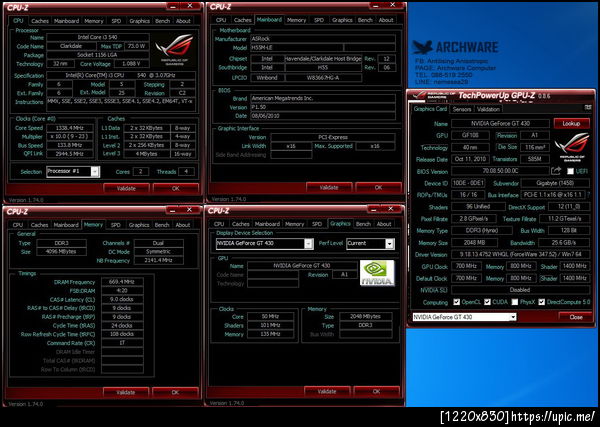The height and width of the screenshot is (427, 600).
Task: Click Validate in the CPU-Z CPU-tab window
Action: [x=126, y=188]
